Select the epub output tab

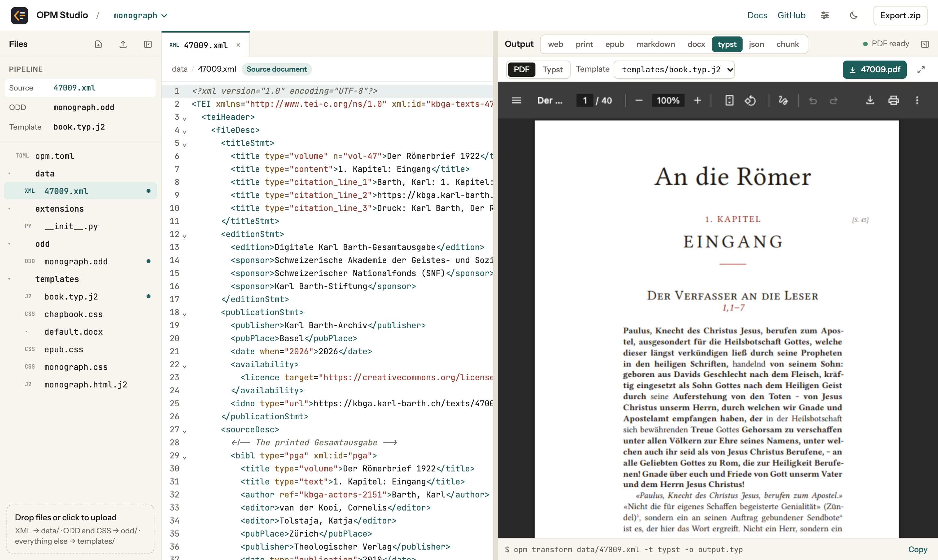615,44
